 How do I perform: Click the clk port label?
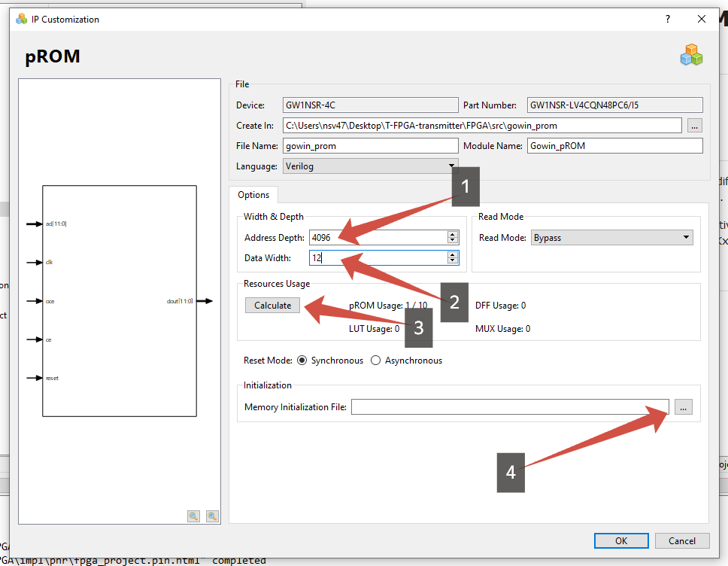(x=49, y=262)
